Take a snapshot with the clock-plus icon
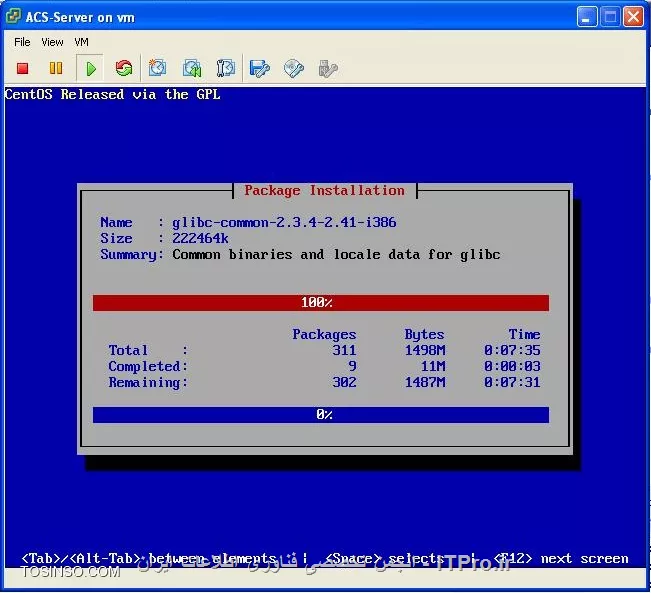Image resolution: width=651 pixels, height=593 pixels. [157, 68]
